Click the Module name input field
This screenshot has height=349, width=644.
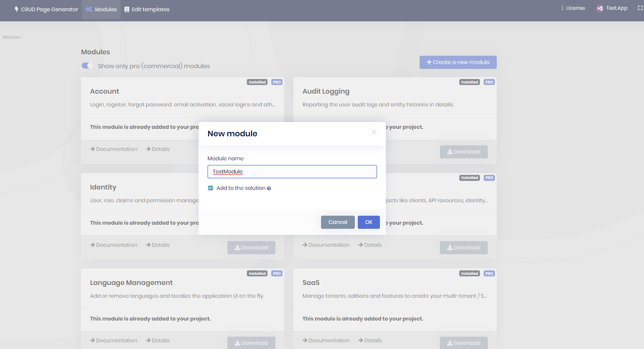[x=292, y=172]
